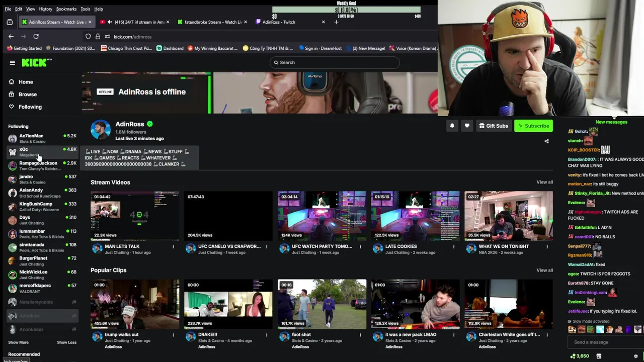644x362 pixels.
Task: Open Firefox tab list view icon
Action: coord(10,22)
